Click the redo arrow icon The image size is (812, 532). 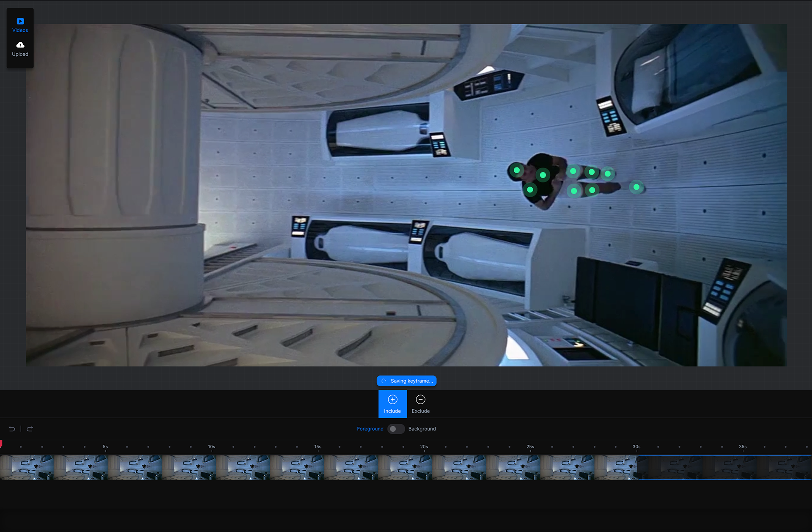pos(30,429)
